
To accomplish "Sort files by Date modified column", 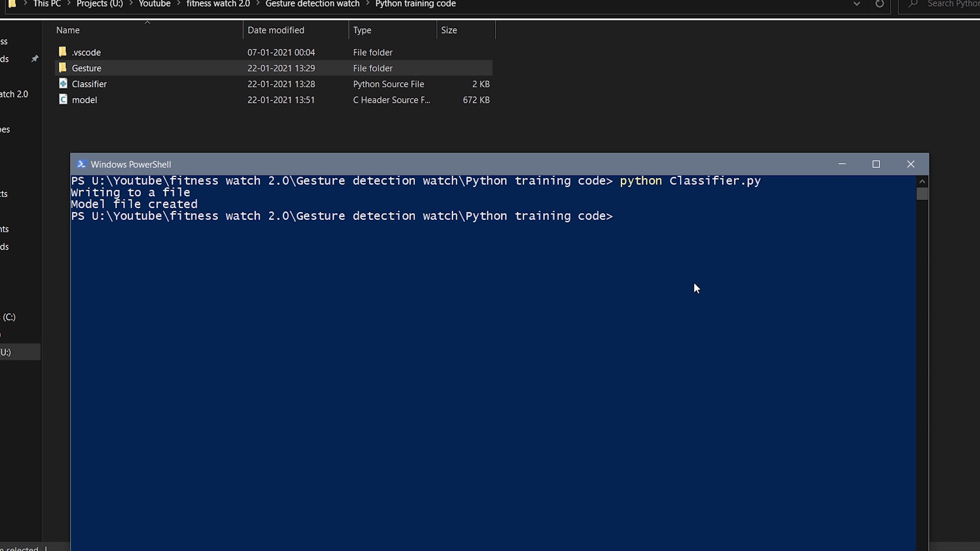I will tap(276, 30).
